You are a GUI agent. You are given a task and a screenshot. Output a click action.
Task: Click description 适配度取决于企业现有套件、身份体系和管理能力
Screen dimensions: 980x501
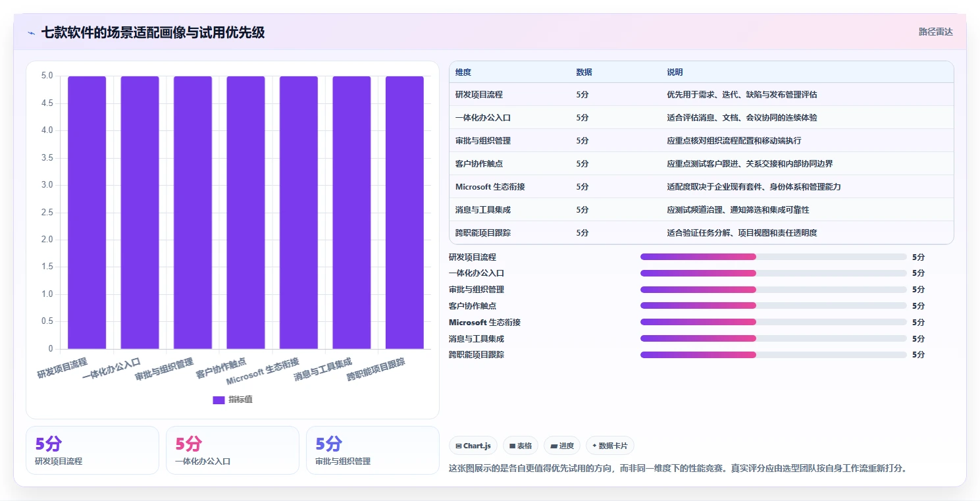click(x=754, y=187)
